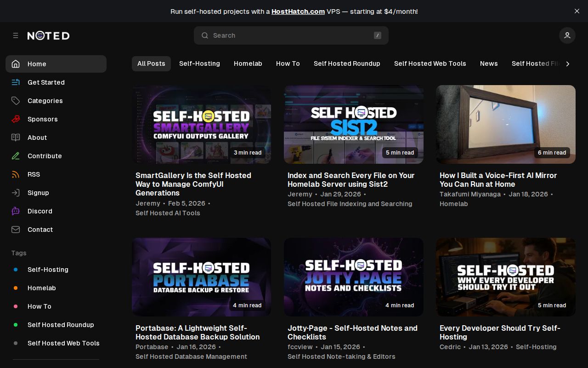
Task: Select the About book icon
Action: pyautogui.click(x=16, y=138)
